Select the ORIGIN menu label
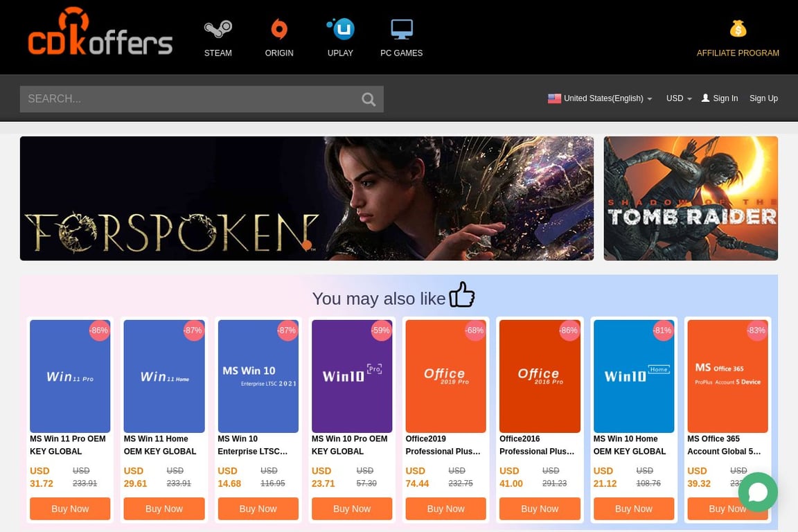This screenshot has width=798, height=532. click(x=279, y=53)
